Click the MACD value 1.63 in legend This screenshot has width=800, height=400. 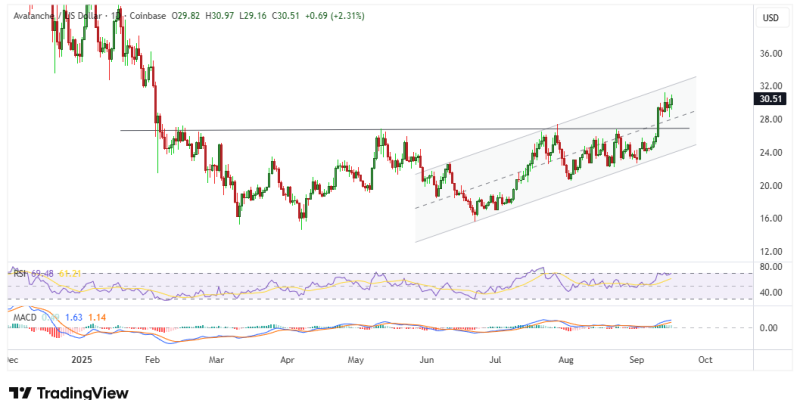pyautogui.click(x=76, y=318)
